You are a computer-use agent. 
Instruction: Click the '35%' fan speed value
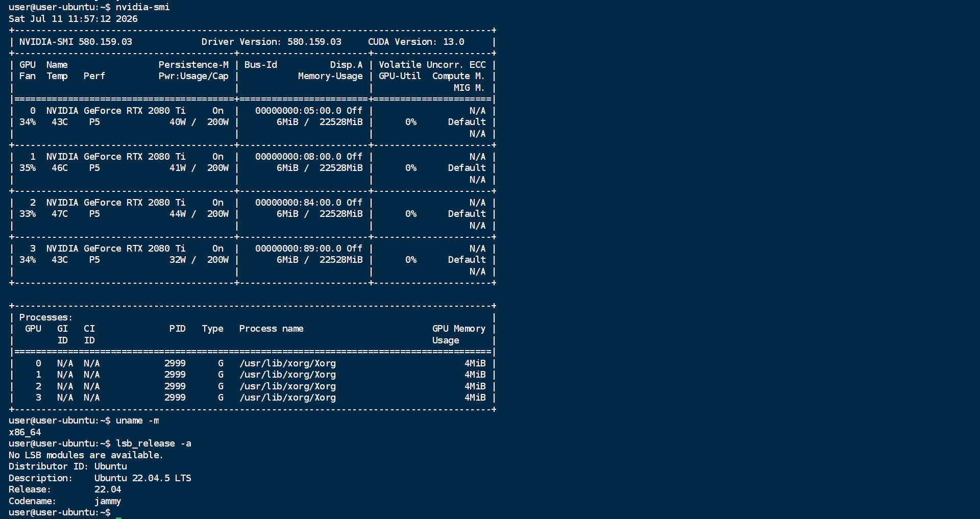click(28, 168)
